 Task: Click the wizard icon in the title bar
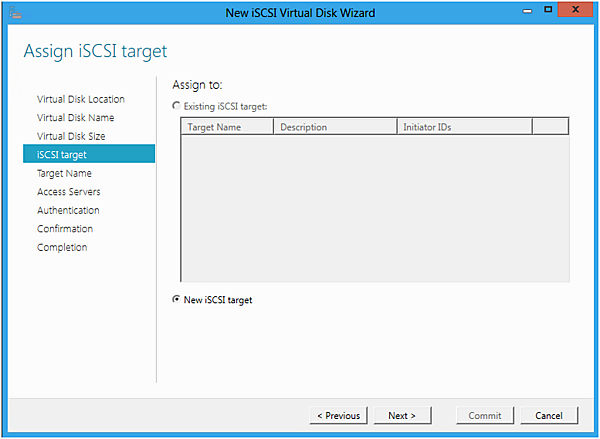[x=16, y=14]
